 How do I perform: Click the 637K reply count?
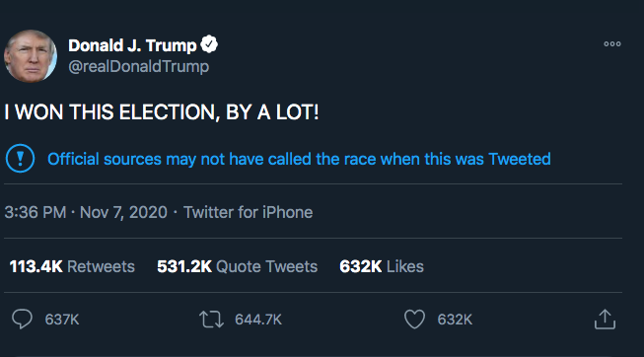[x=62, y=320]
